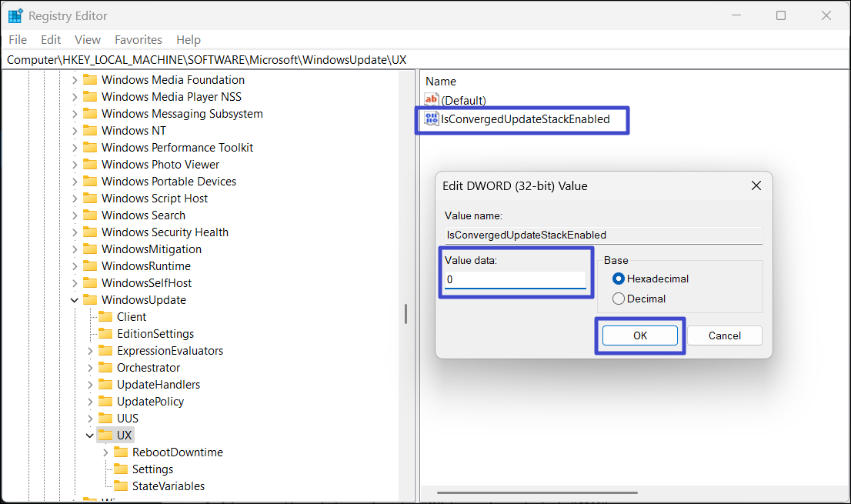Select the Client folder icon under WindowsUpdate
The width and height of the screenshot is (851, 504).
[x=105, y=317]
